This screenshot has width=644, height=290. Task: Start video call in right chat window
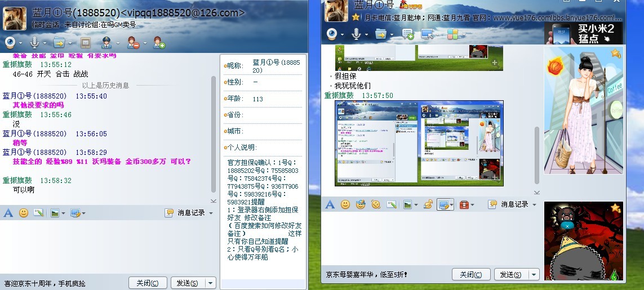[332, 34]
